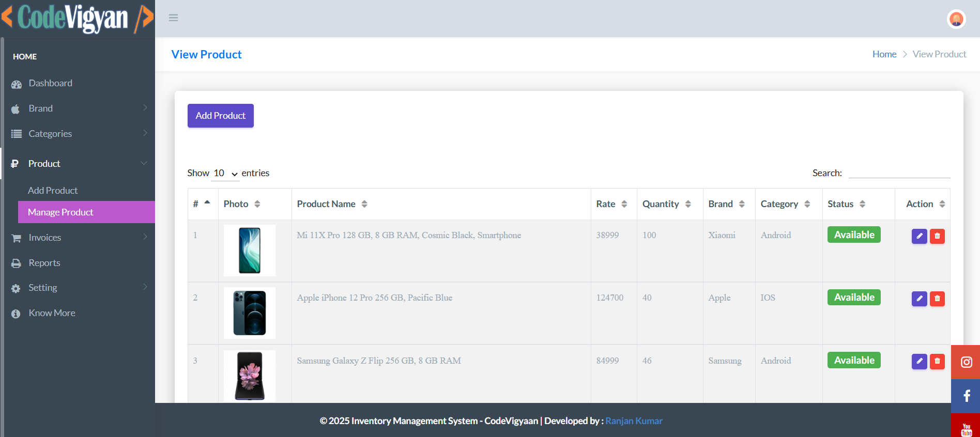Screen dimensions: 980x437
Task: Open the YouTube social icon
Action: coord(966,428)
